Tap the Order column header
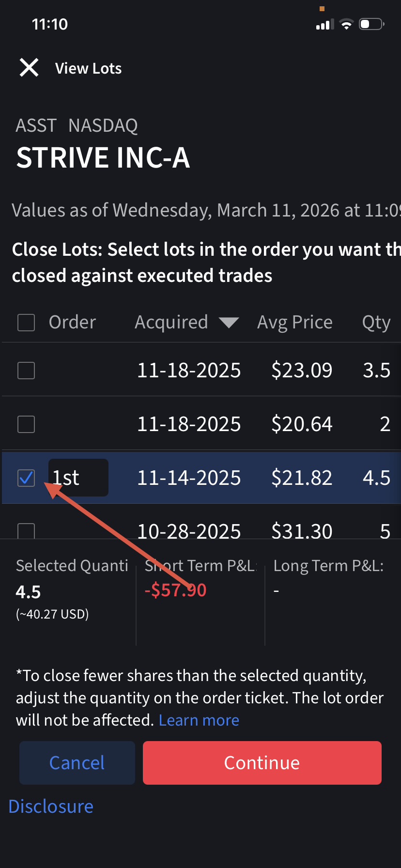 (x=73, y=323)
